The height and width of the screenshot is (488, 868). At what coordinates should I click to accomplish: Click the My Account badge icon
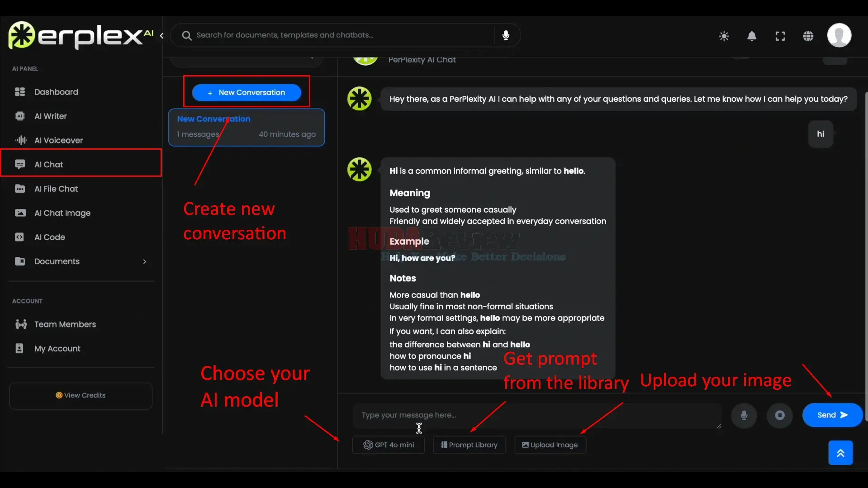(x=19, y=348)
